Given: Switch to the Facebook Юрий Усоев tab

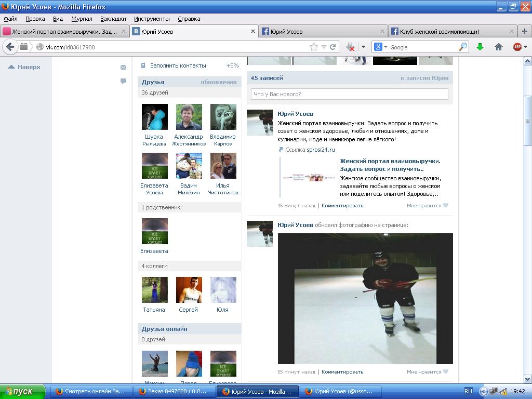Looking at the screenshot, I should click(323, 31).
